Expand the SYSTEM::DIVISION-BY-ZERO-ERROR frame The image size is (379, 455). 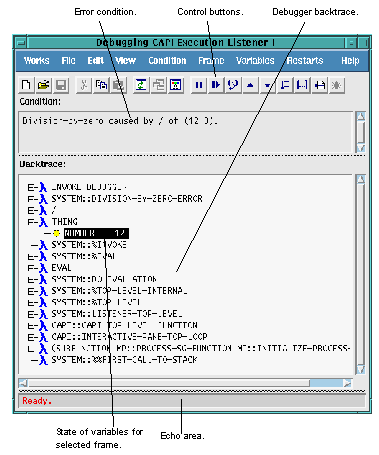coord(31,199)
